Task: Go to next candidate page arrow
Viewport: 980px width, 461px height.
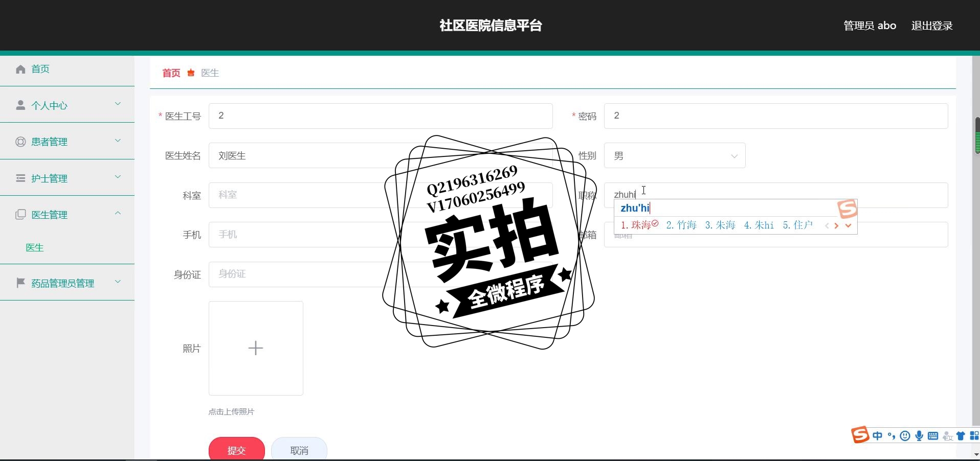Action: (x=837, y=225)
